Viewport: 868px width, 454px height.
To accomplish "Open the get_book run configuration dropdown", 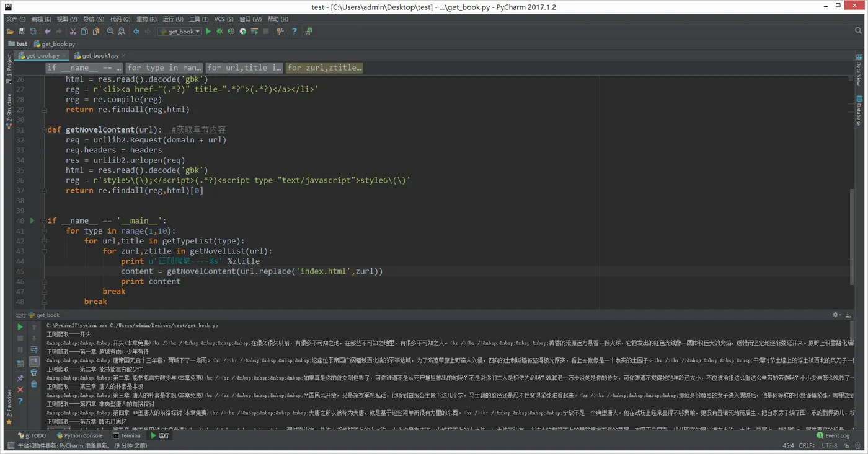I will [180, 32].
